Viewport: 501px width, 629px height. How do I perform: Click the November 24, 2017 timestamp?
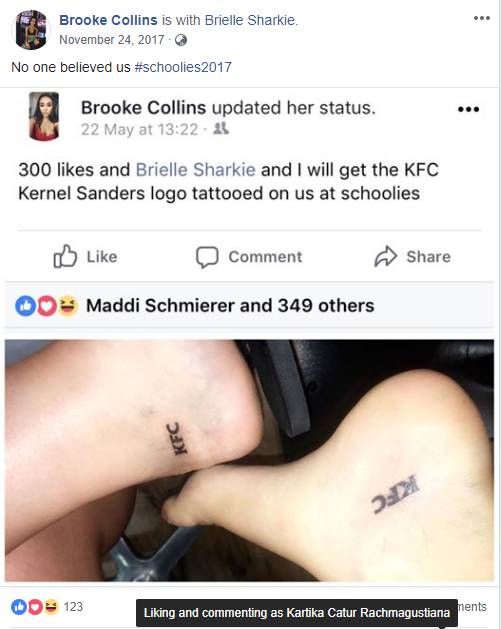[112, 40]
